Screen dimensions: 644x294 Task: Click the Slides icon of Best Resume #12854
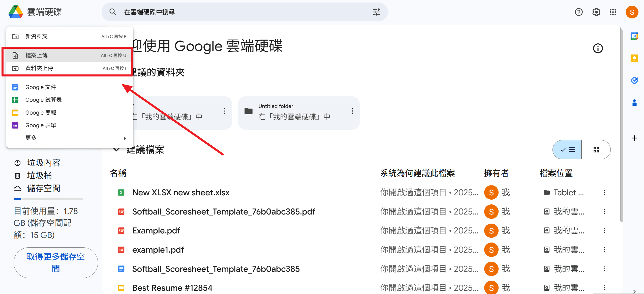coord(121,288)
